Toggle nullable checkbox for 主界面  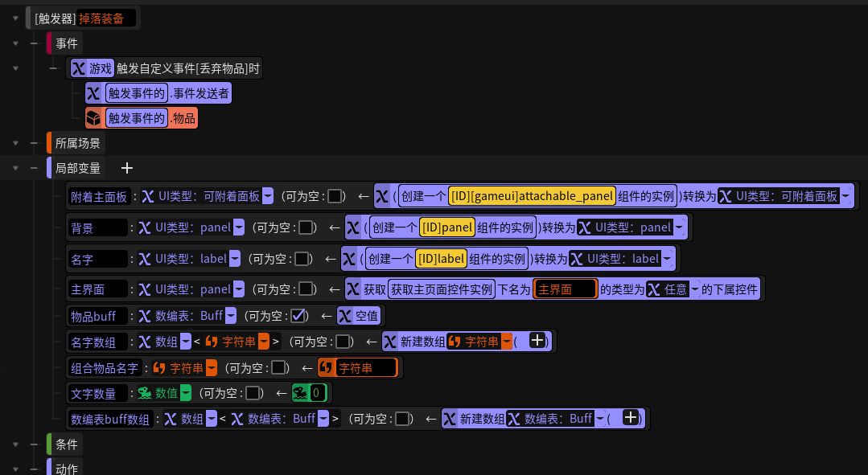(x=306, y=289)
